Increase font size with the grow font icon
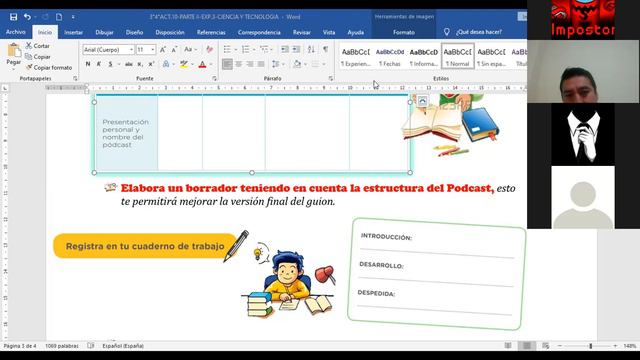Screen dimensions: 640x360 pos(163,50)
